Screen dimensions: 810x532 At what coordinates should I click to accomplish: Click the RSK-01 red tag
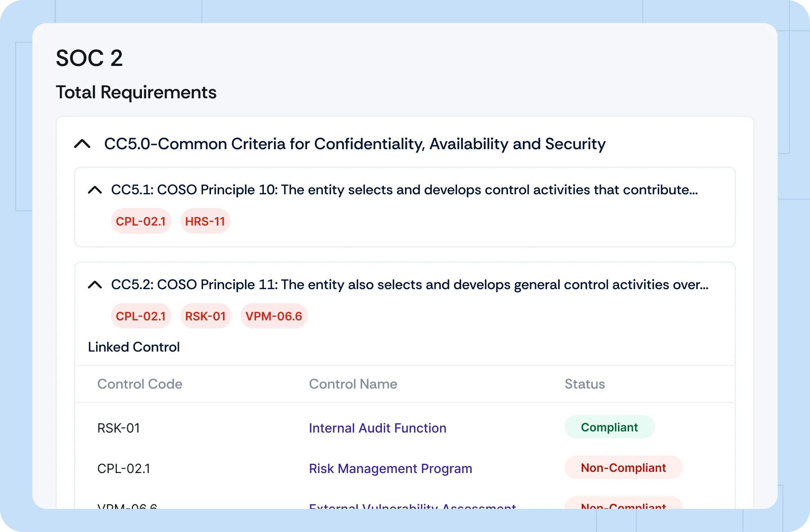click(205, 316)
